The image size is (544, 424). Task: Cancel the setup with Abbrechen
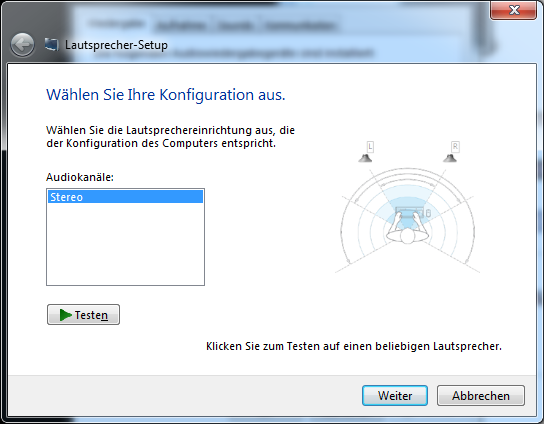pyautogui.click(x=481, y=396)
